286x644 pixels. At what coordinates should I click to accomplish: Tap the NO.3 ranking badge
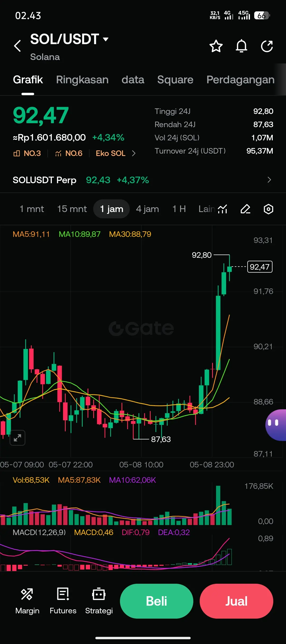click(x=27, y=153)
